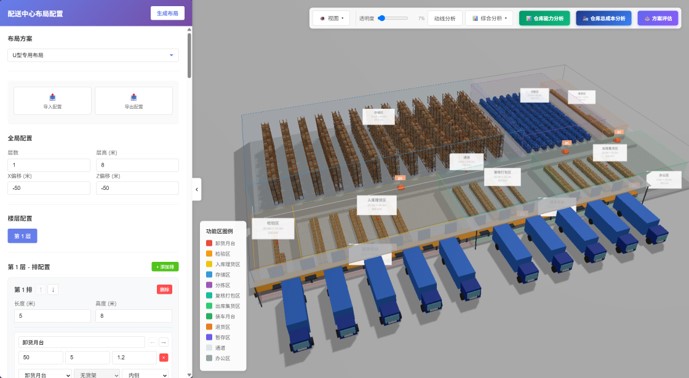The height and width of the screenshot is (378, 689).
Task: Click the blue 存储区 legend swatch
Action: click(209, 275)
